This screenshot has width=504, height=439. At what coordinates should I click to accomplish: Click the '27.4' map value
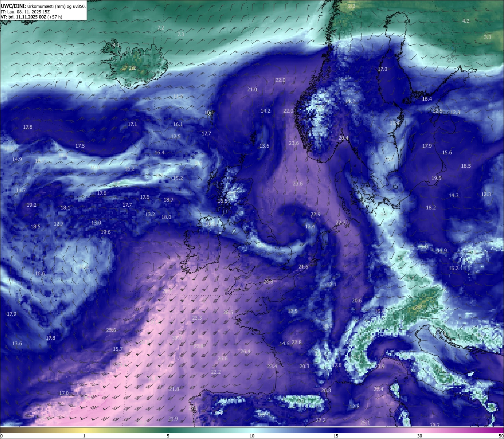(378, 389)
